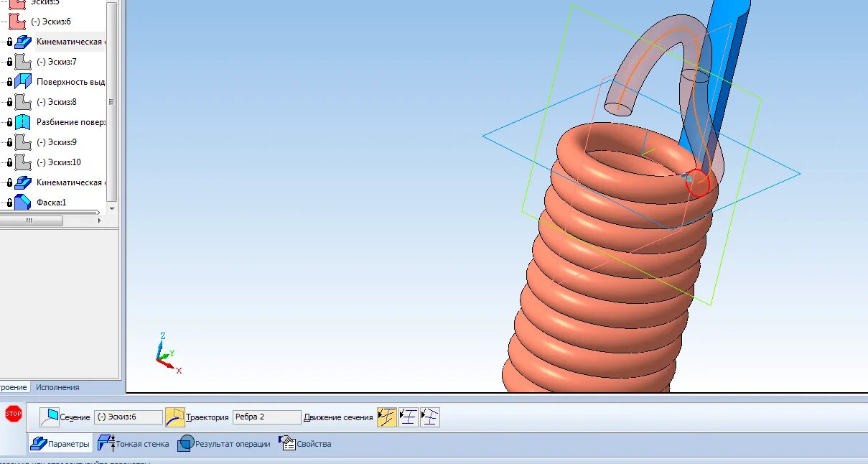Image resolution: width=868 pixels, height=464 pixels.
Task: Click the gray sketch icon of Эскиз:9
Action: [x=23, y=142]
